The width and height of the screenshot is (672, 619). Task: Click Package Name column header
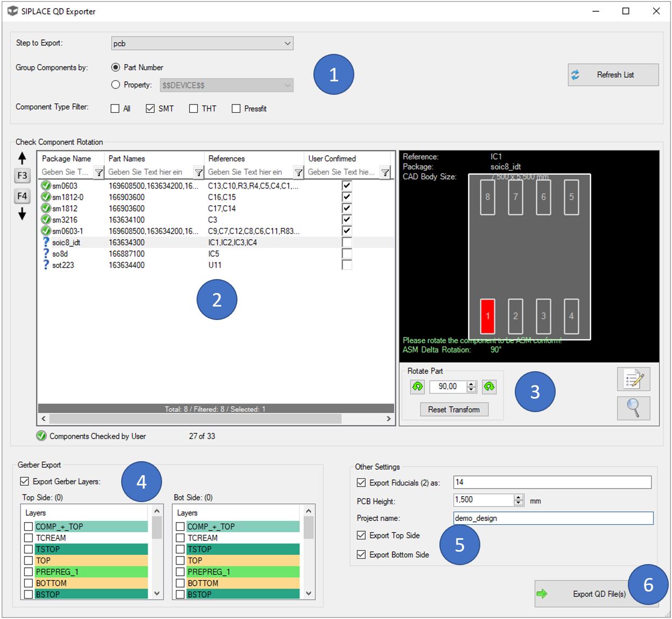point(66,158)
